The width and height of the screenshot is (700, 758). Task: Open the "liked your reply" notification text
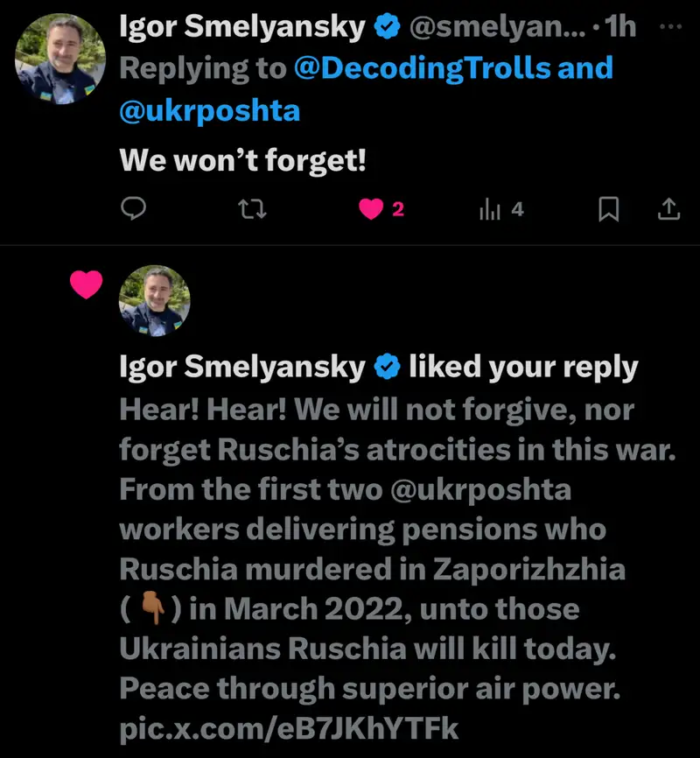(523, 368)
